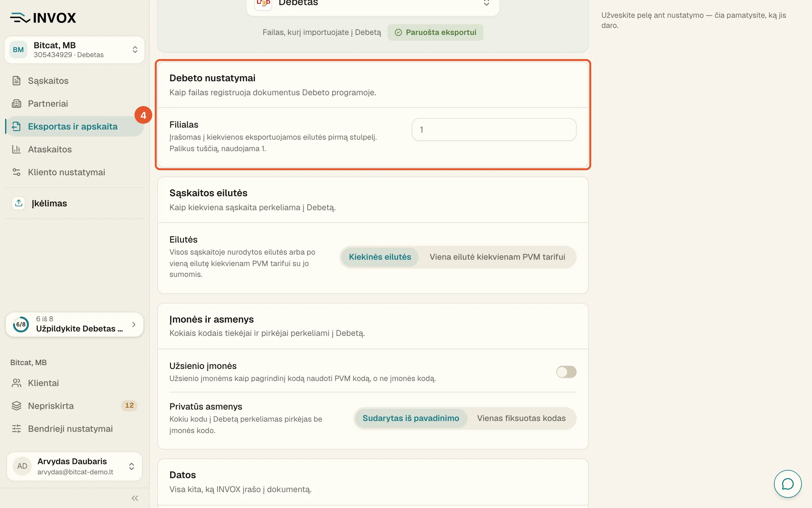
Task: Click the Eksportas ir apskaita export icon
Action: (16, 126)
